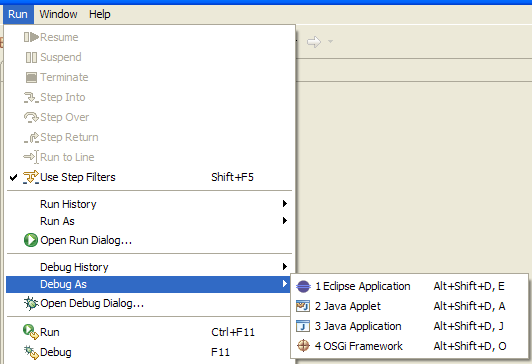The image size is (532, 364).
Task: Click the Ctrl+F11 shortcut text
Action: coord(233,332)
